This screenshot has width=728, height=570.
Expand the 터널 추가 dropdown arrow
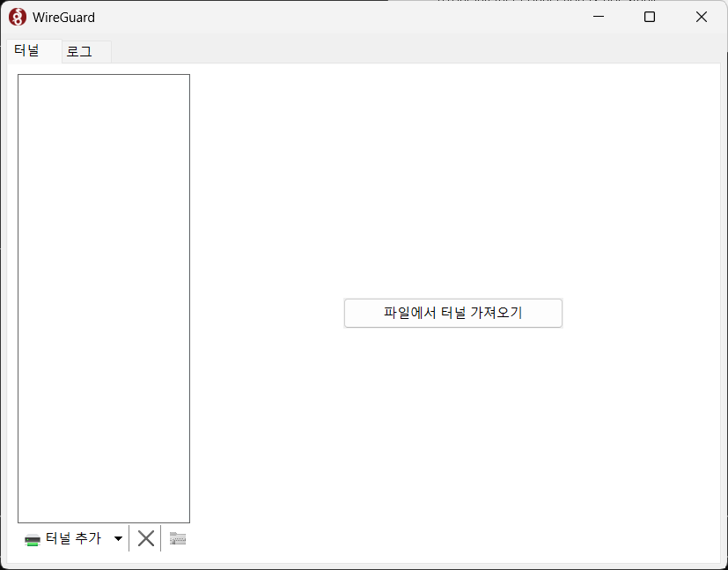pyautogui.click(x=118, y=539)
